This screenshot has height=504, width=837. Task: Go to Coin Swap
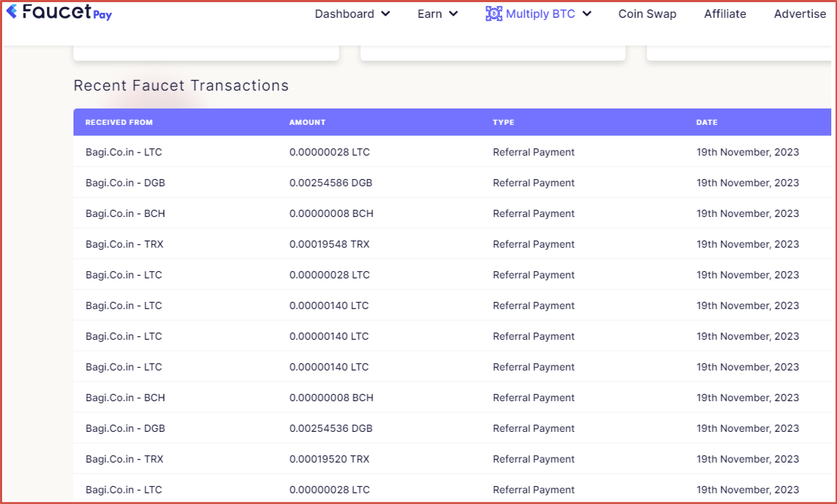tap(647, 14)
